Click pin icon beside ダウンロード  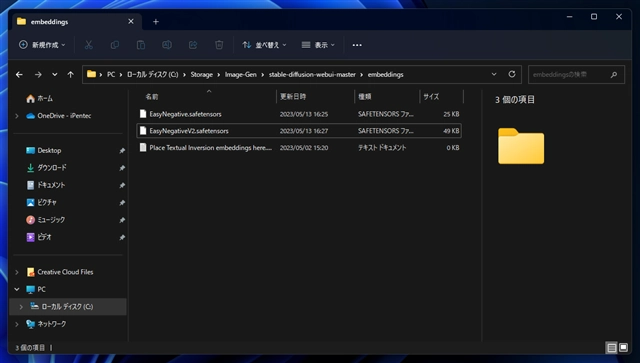[x=122, y=168]
